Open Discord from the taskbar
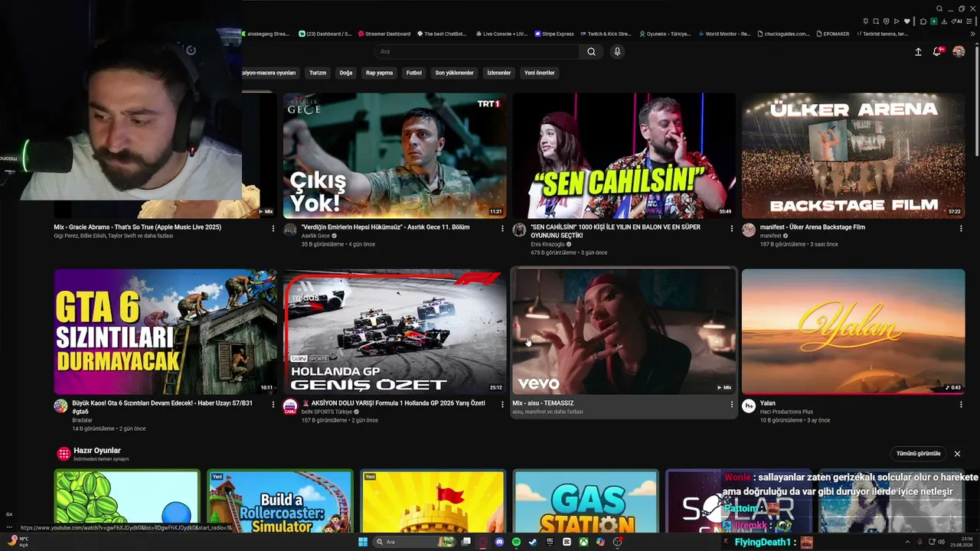The width and height of the screenshot is (980, 551). (x=500, y=542)
